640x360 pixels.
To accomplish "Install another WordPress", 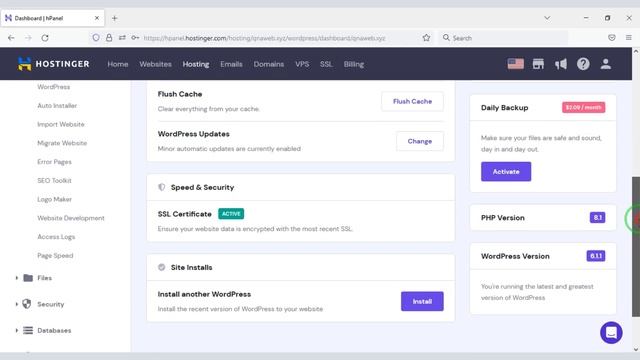I will click(422, 301).
